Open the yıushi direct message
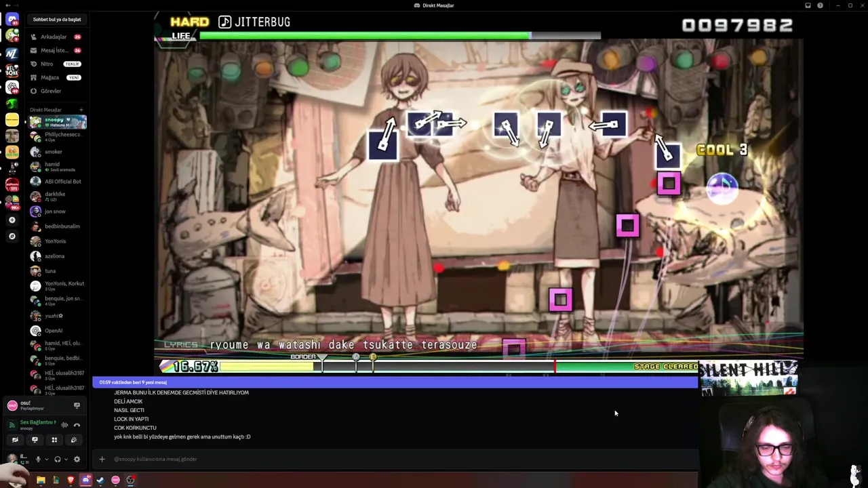 pos(57,316)
